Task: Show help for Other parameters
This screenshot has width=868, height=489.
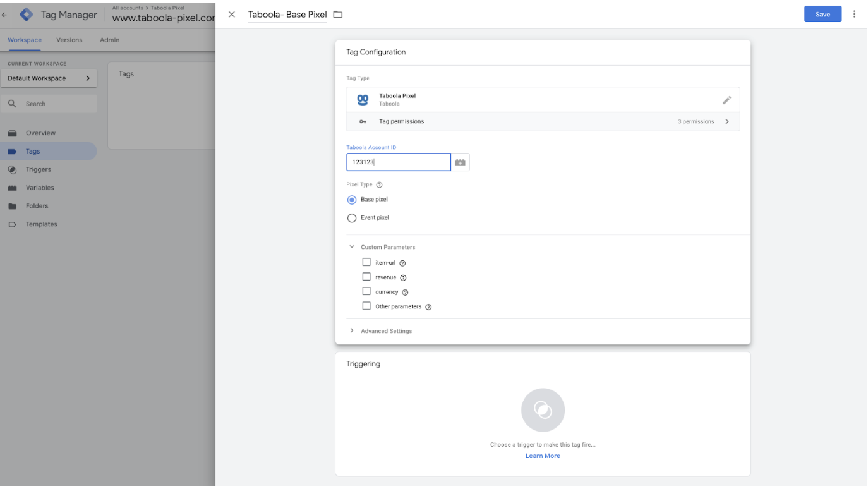Action: pyautogui.click(x=428, y=307)
